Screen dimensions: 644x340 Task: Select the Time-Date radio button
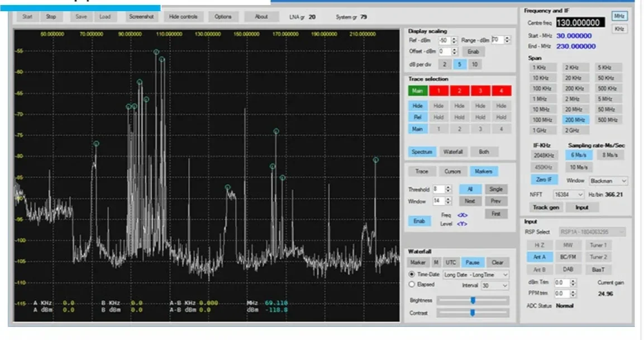click(x=412, y=275)
